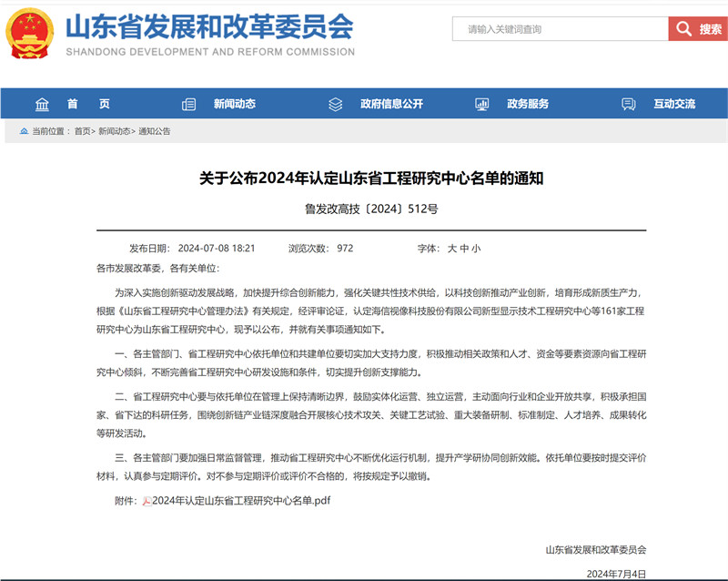Go to 政府信息公开 section
Image resolution: width=728 pixels, height=581 pixels.
(x=392, y=104)
